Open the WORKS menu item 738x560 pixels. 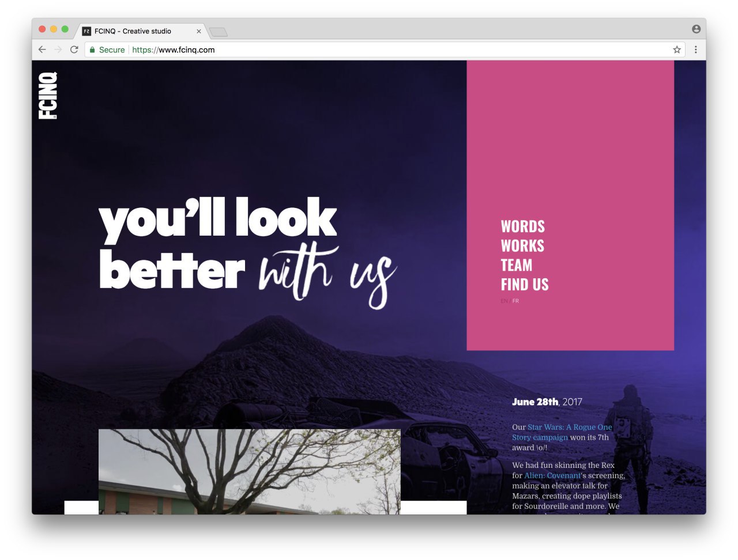click(x=522, y=246)
